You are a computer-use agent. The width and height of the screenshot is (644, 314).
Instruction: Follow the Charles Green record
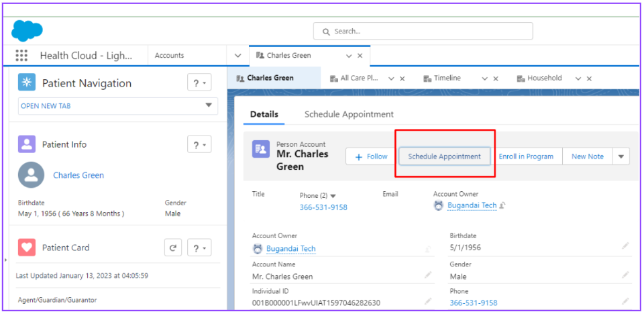pyautogui.click(x=371, y=156)
